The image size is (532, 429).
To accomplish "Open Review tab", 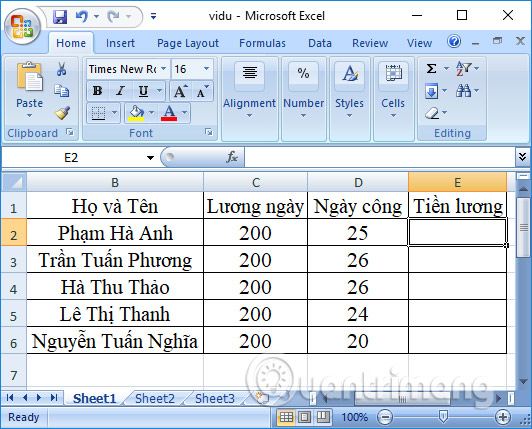I will click(x=370, y=43).
